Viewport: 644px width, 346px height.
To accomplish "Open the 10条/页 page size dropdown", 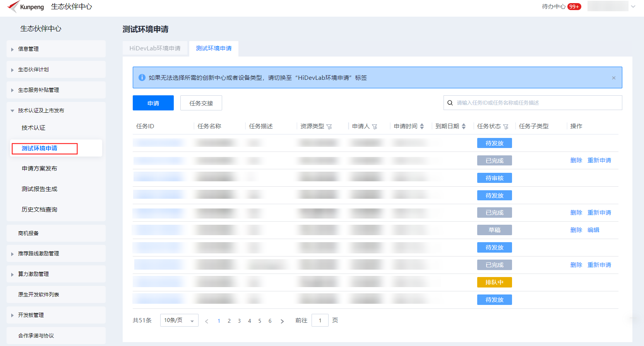I will (179, 320).
